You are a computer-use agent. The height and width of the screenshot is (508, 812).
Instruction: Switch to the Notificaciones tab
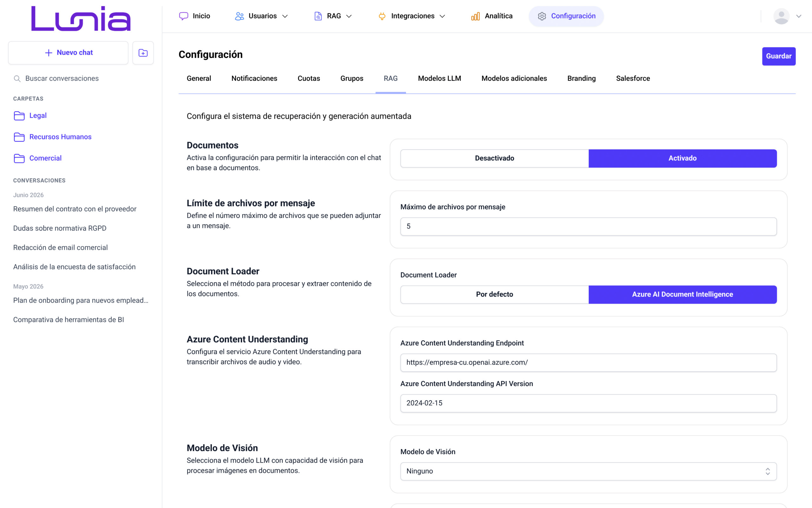pyautogui.click(x=254, y=78)
